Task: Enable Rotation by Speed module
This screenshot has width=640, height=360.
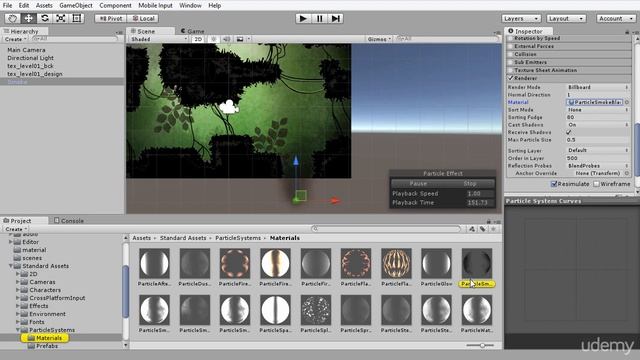Action: point(510,38)
